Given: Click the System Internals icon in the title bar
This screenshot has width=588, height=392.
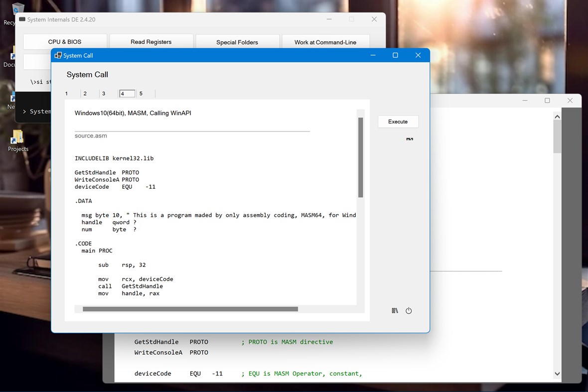Looking at the screenshot, I should pos(21,18).
